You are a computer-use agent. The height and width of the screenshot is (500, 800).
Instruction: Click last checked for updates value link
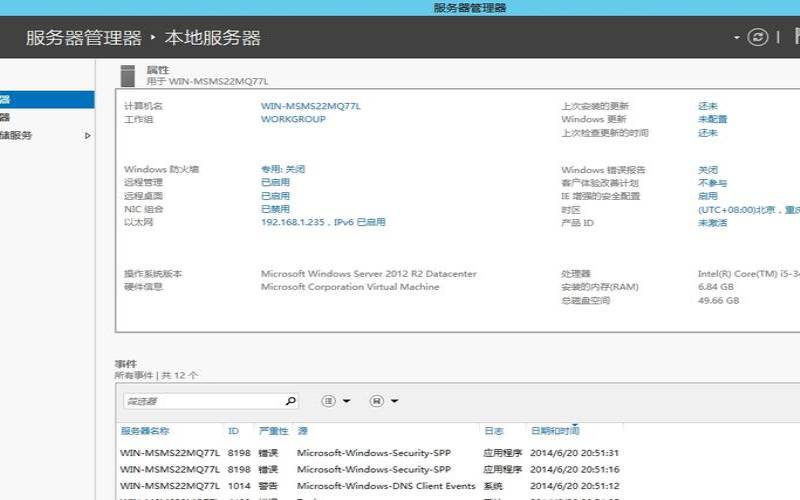coord(708,133)
